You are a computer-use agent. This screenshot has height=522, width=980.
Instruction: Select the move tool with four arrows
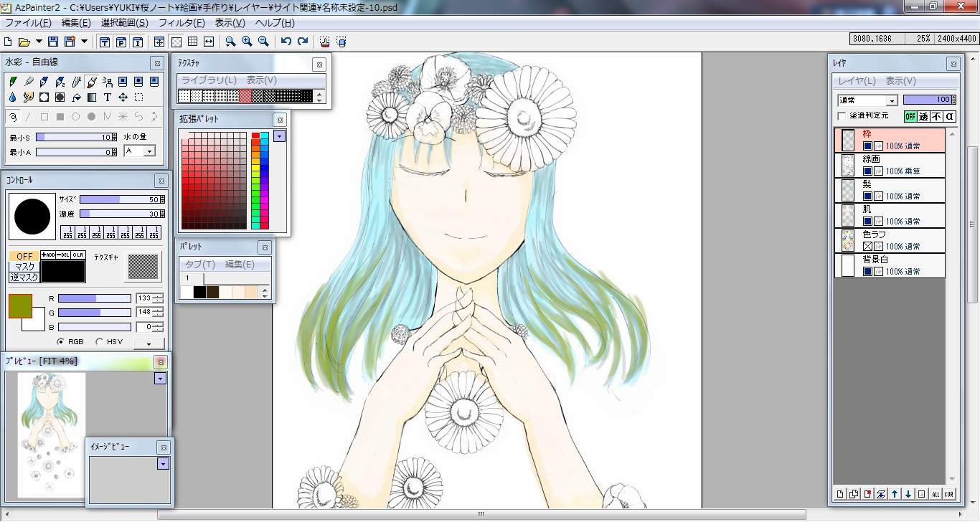pyautogui.click(x=123, y=98)
